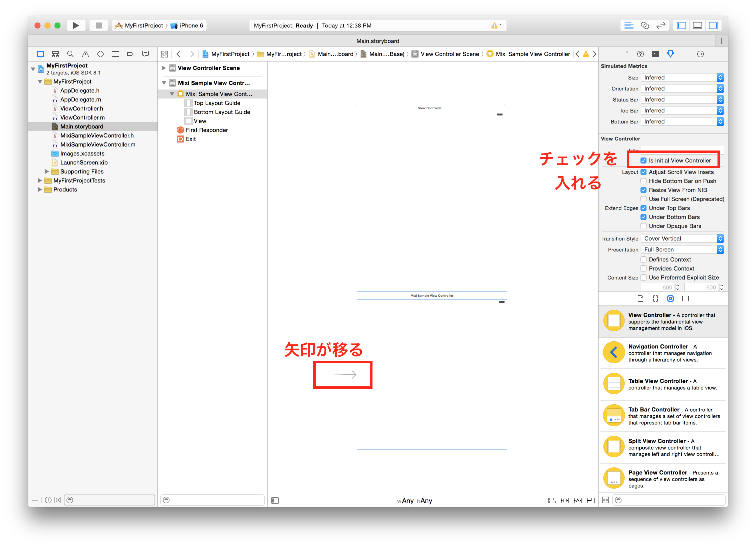
Task: Select Main.storyboard in file navigator
Action: tap(82, 127)
